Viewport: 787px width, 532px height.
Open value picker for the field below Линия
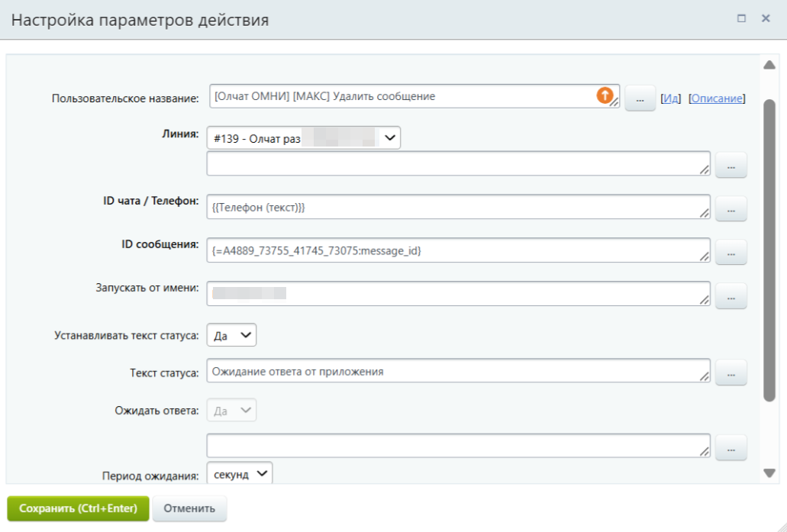point(731,165)
